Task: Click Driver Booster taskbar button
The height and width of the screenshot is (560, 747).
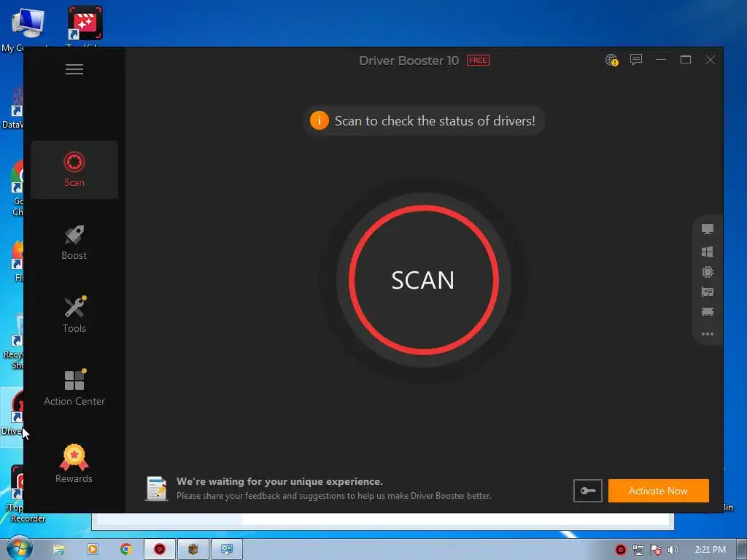Action: pyautogui.click(x=160, y=550)
